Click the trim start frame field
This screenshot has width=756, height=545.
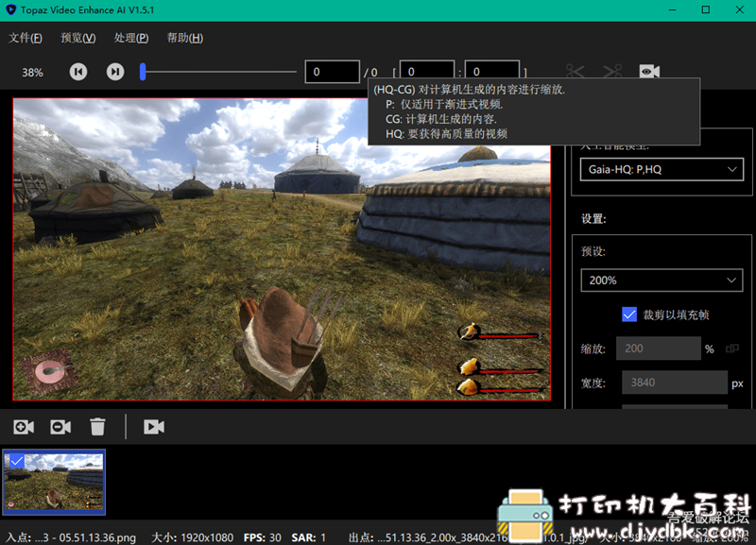427,71
